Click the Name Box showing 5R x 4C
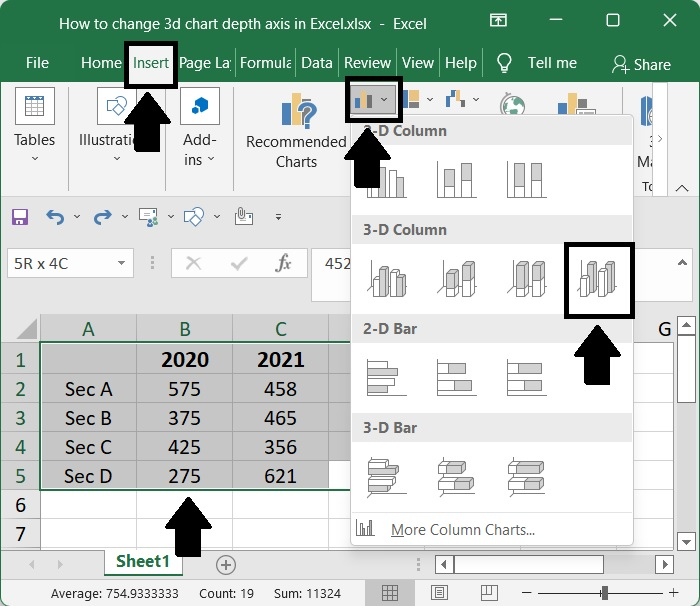This screenshot has height=606, width=700. pyautogui.click(x=70, y=263)
